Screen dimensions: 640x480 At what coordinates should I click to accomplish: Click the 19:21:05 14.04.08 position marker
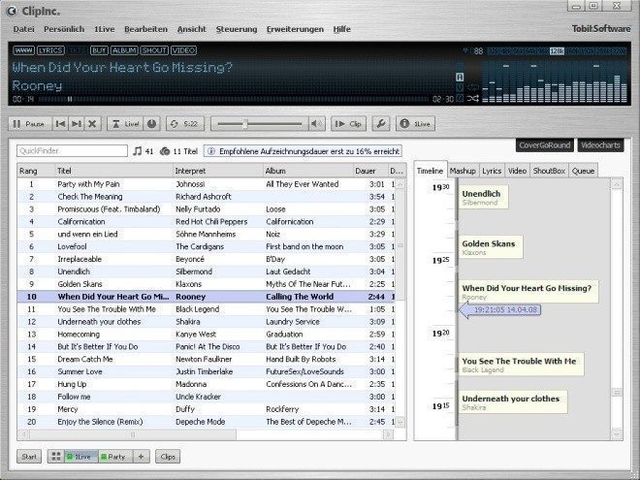500,310
